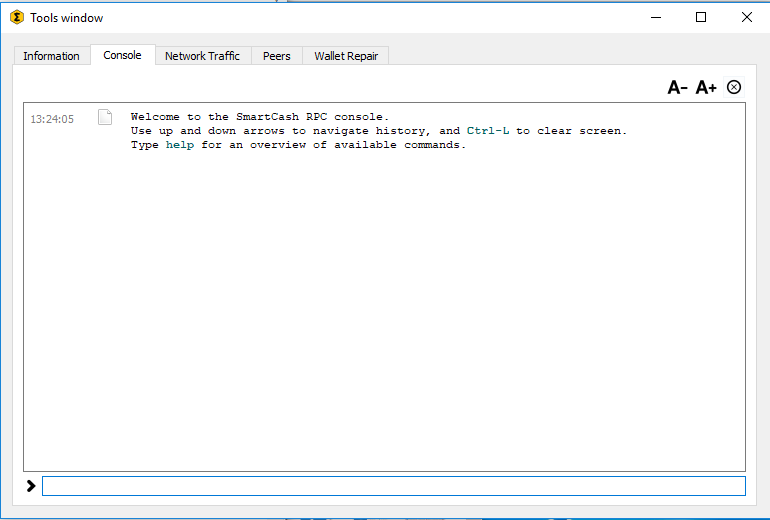
Task: Go to the Peers tab
Action: [276, 56]
